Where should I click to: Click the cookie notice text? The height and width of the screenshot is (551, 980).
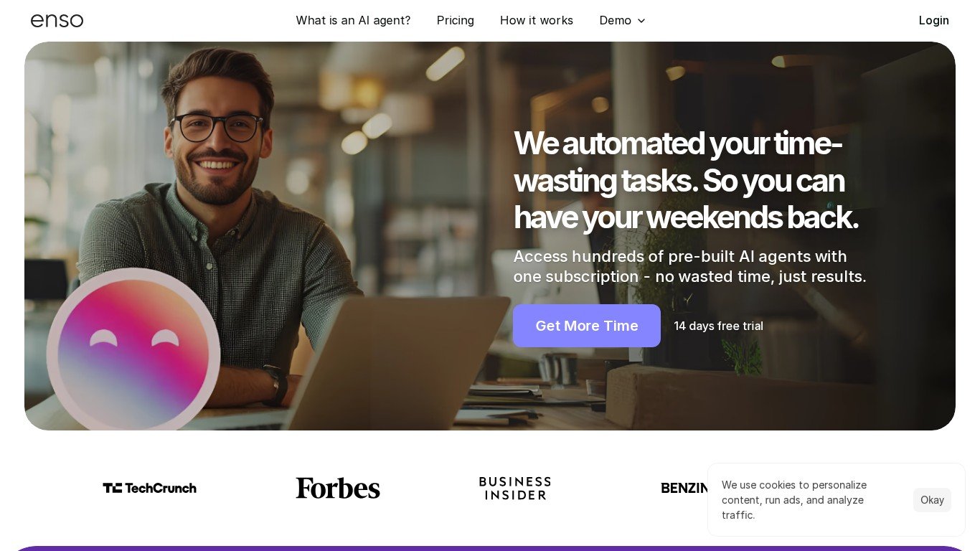[x=794, y=500]
